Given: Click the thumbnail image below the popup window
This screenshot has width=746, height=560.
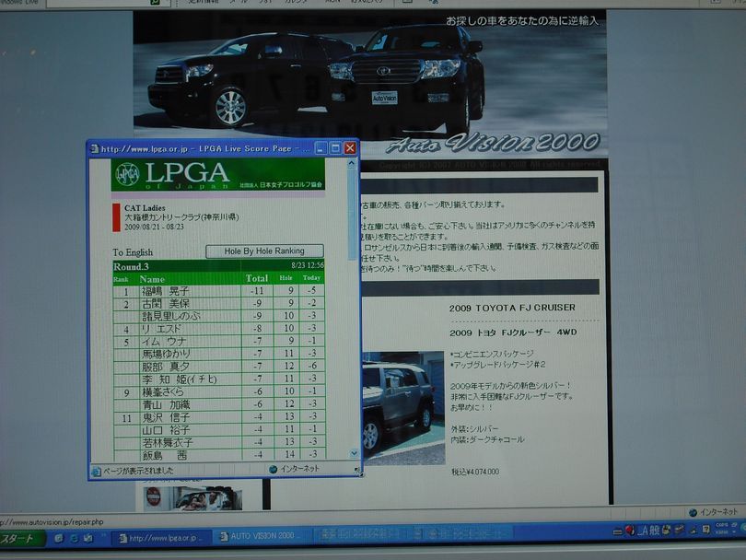Looking at the screenshot, I should 192,496.
